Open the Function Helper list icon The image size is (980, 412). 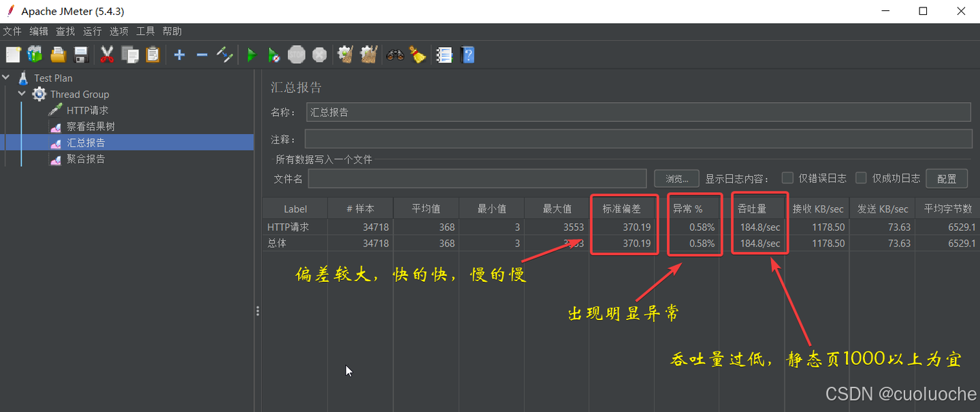(x=444, y=54)
